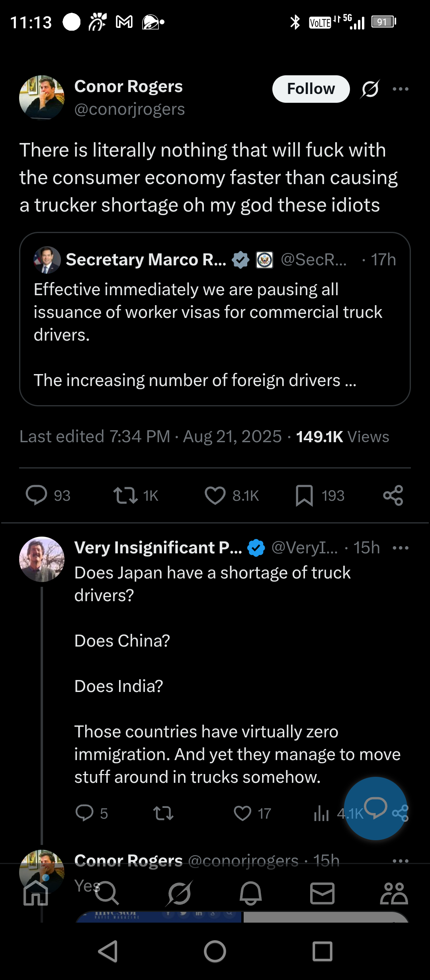This screenshot has width=430, height=980.
Task: Open the main tweet's 93 replies
Action: [x=48, y=496]
